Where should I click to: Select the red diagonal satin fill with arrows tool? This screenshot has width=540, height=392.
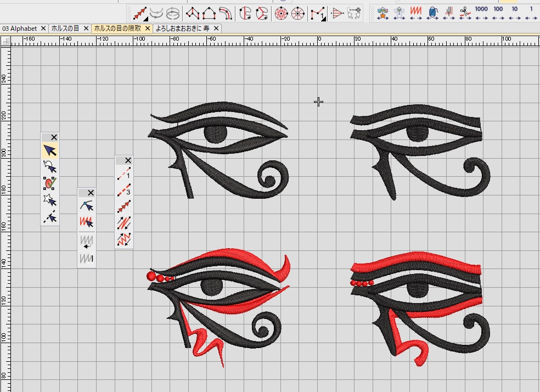pyautogui.click(x=124, y=223)
